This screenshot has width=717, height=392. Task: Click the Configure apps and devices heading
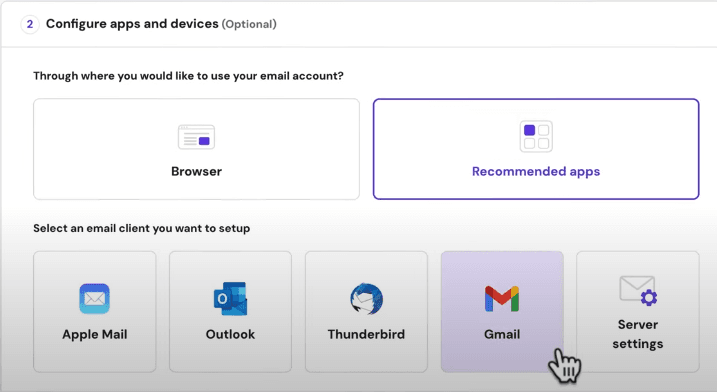pos(132,24)
